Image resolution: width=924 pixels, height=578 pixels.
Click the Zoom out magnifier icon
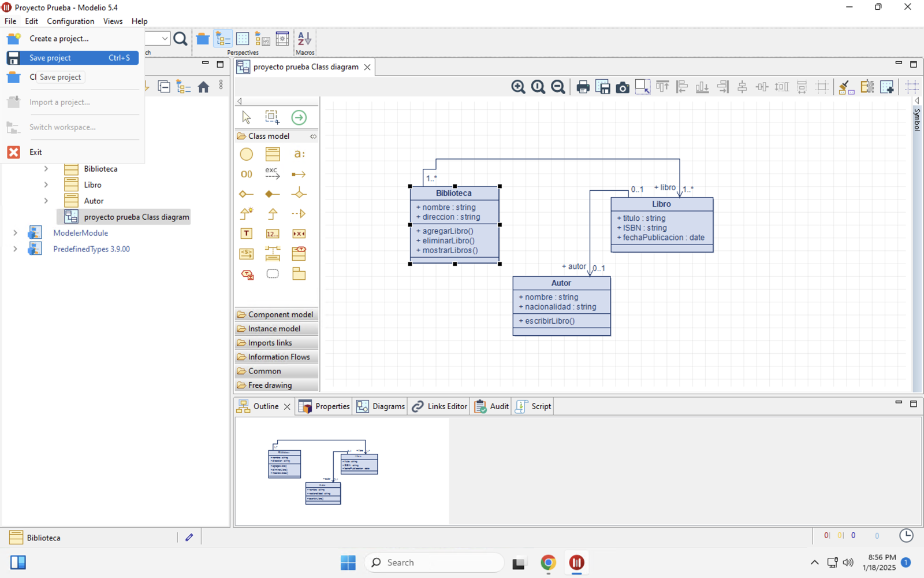click(558, 87)
